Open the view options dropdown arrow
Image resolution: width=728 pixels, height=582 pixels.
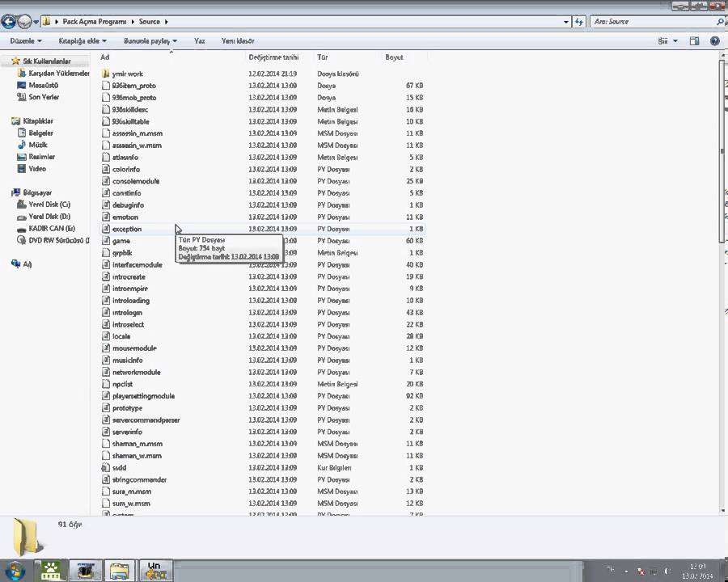(675, 41)
